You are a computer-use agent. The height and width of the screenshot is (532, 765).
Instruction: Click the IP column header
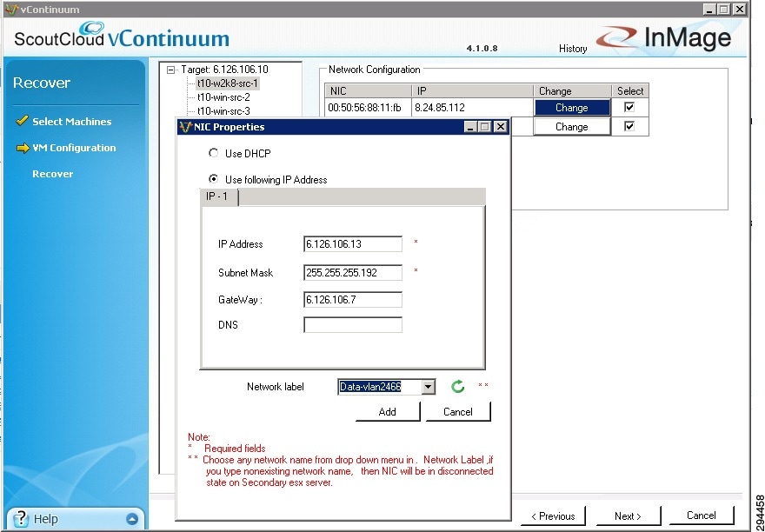tap(472, 90)
